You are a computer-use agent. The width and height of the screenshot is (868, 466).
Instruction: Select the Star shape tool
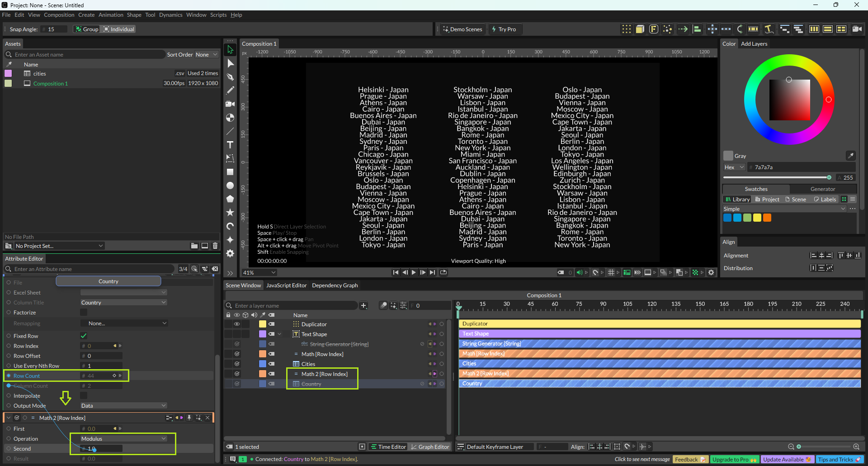pyautogui.click(x=230, y=212)
